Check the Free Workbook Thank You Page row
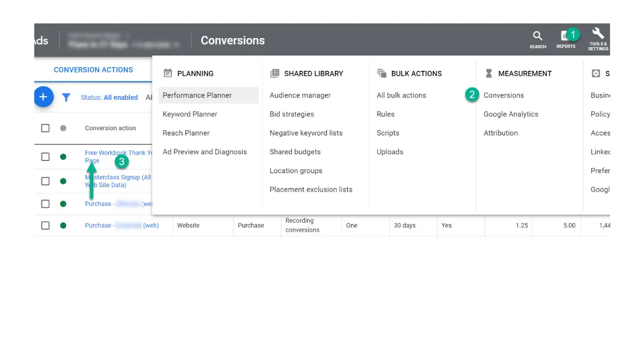The height and width of the screenshot is (337, 644). click(46, 157)
